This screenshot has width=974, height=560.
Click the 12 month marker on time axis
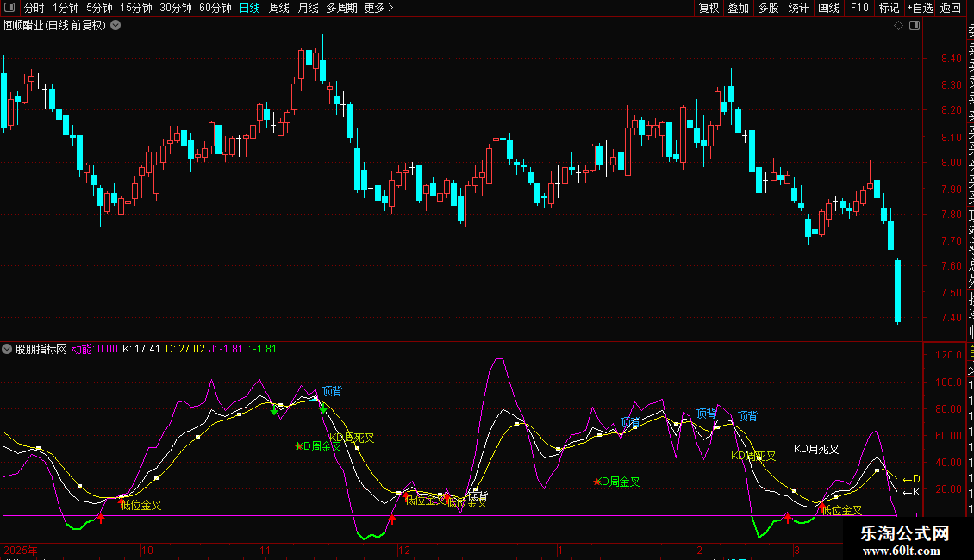pyautogui.click(x=404, y=550)
